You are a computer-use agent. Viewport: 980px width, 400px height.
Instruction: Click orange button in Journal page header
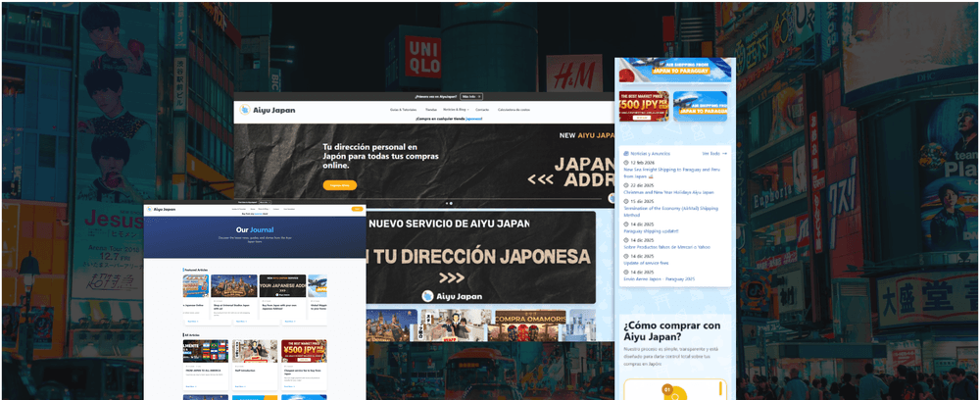click(358, 210)
